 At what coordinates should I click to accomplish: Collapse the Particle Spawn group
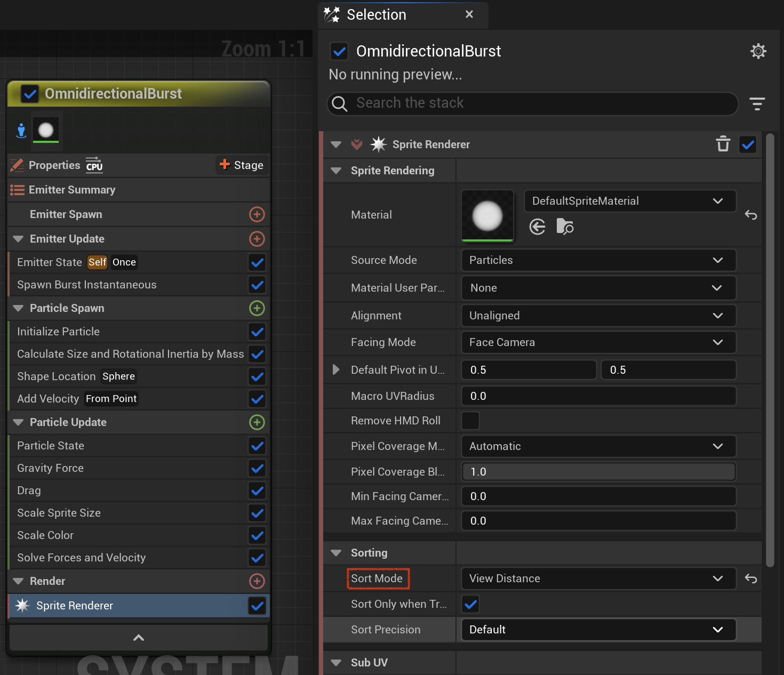[18, 308]
